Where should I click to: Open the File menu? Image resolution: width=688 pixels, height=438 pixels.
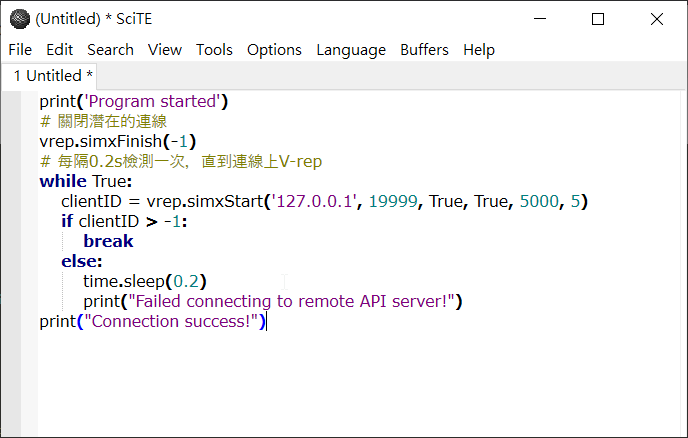coord(20,50)
